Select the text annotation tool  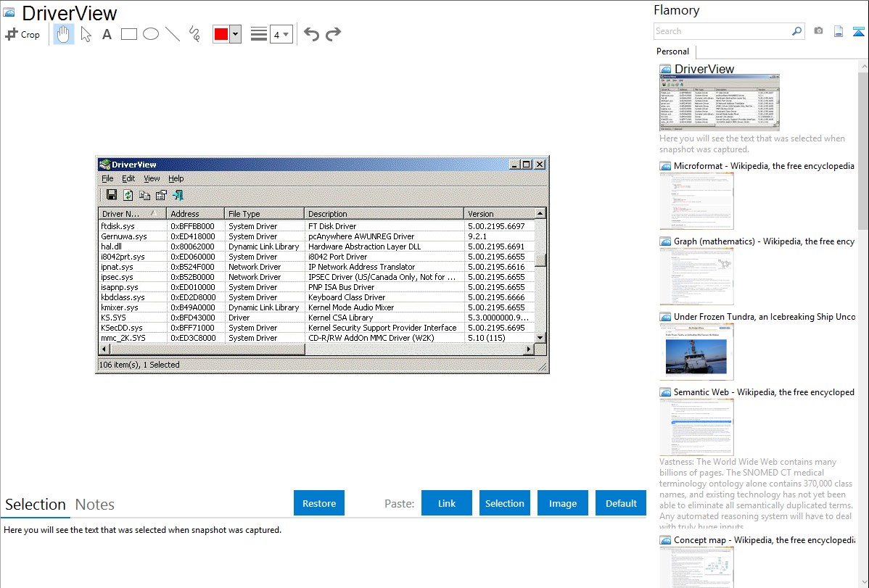107,34
